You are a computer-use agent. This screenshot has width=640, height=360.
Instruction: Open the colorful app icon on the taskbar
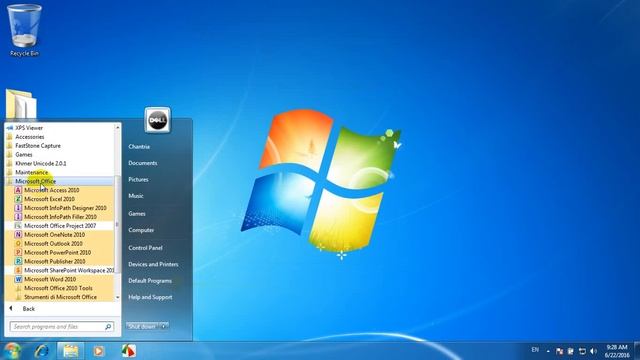(128, 351)
